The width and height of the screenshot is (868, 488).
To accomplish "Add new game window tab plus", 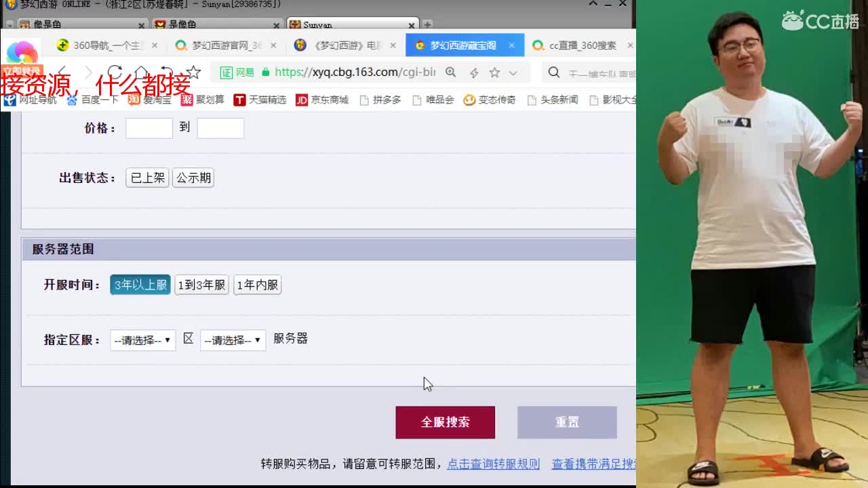I will click(x=427, y=25).
